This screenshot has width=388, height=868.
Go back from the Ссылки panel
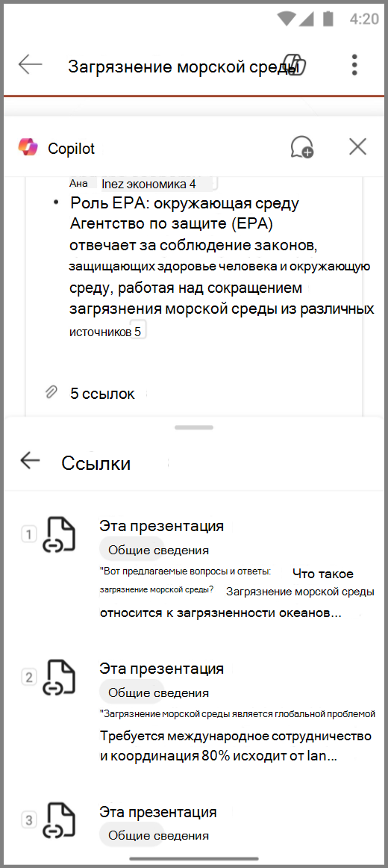30,461
